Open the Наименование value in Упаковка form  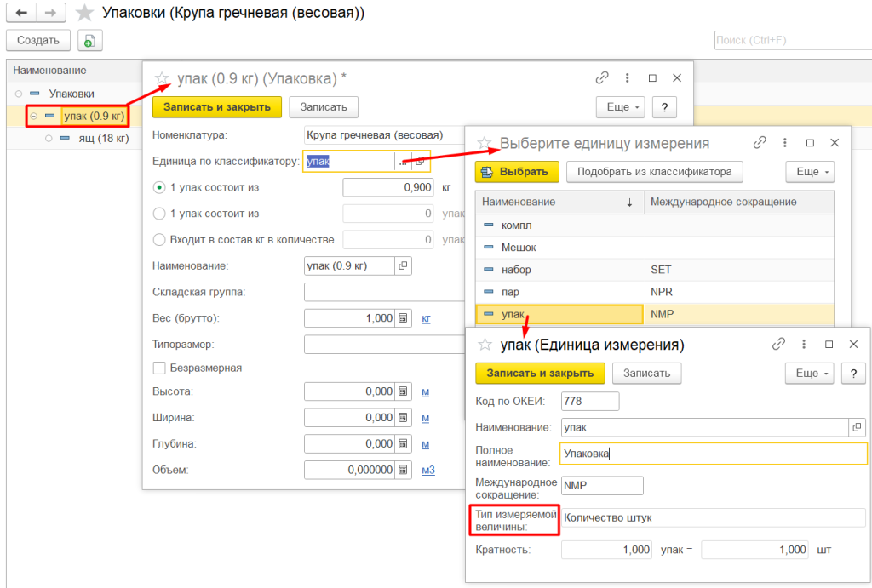tap(403, 265)
